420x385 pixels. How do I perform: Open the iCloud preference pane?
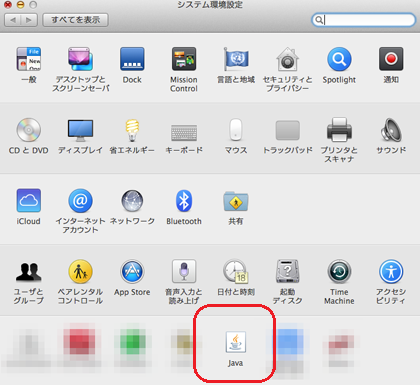point(29,200)
